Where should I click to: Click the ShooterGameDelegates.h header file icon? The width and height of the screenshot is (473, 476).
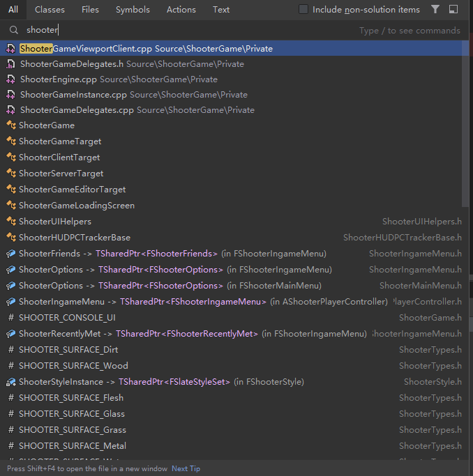tap(11, 64)
